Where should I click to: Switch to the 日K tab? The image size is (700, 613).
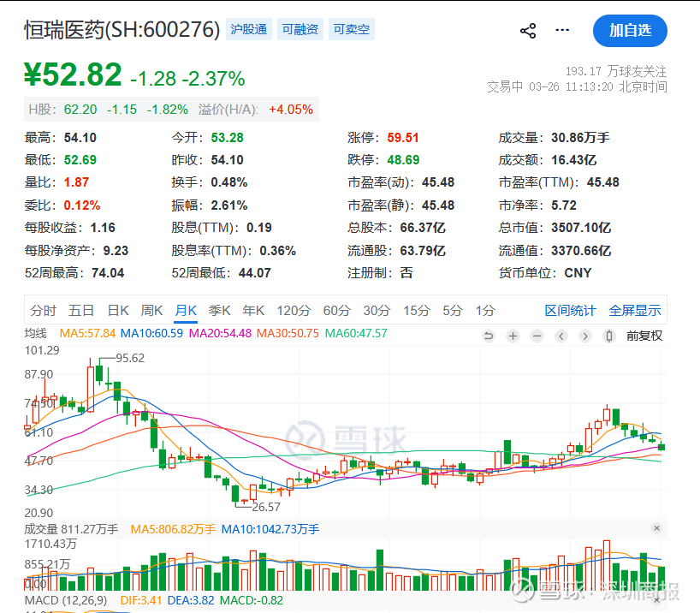point(118,310)
